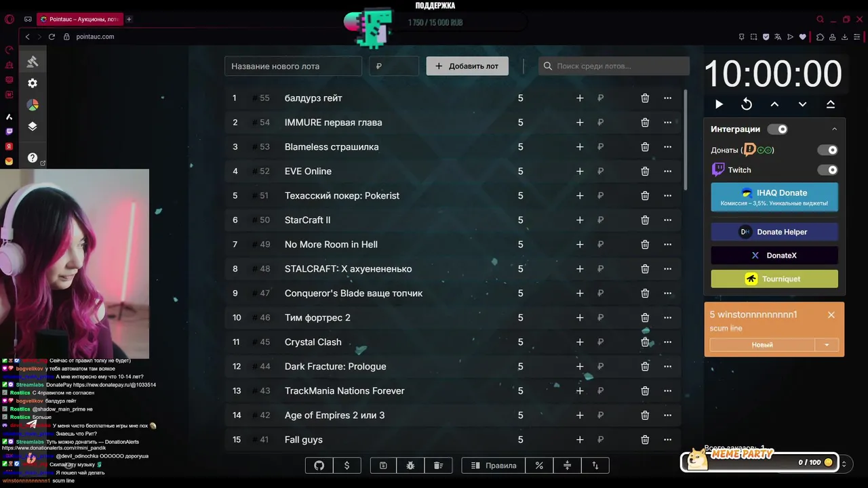
Task: Select the Pointauc browser tab
Action: point(79,19)
